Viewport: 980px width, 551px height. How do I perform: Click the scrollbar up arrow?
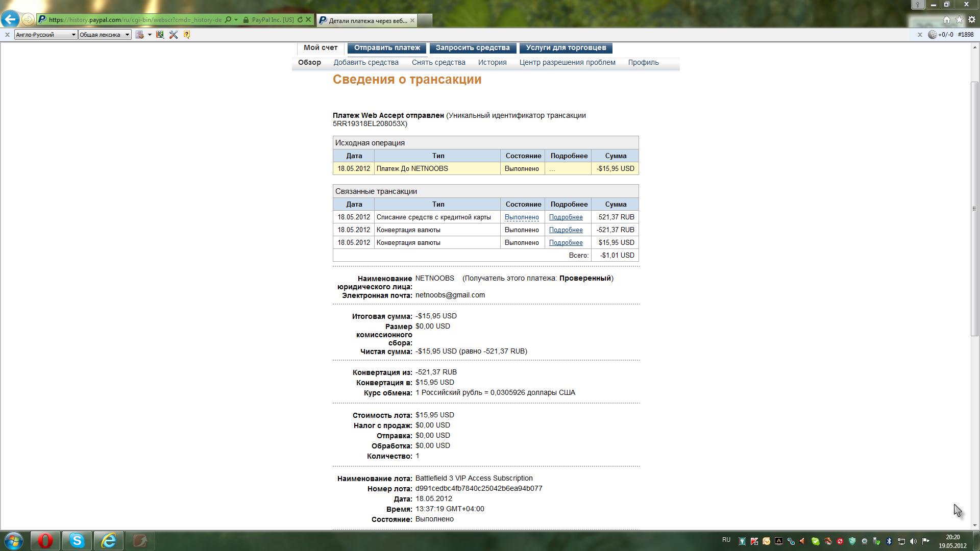[x=974, y=47]
